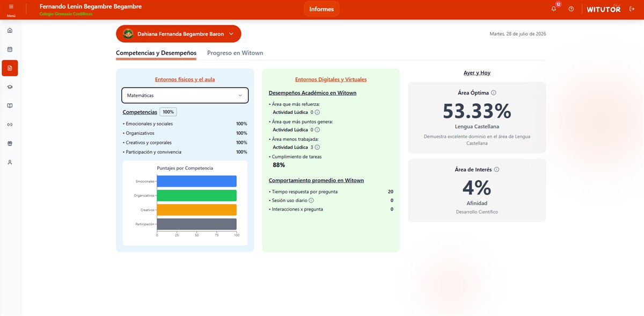Select Competencias y Desempeños tab
The image size is (644, 316).
point(156,53)
